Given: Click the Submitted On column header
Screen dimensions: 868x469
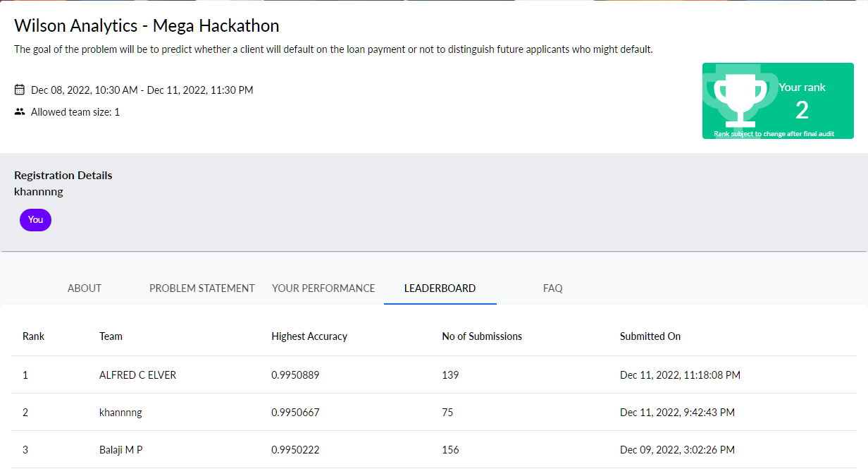Looking at the screenshot, I should pos(650,336).
